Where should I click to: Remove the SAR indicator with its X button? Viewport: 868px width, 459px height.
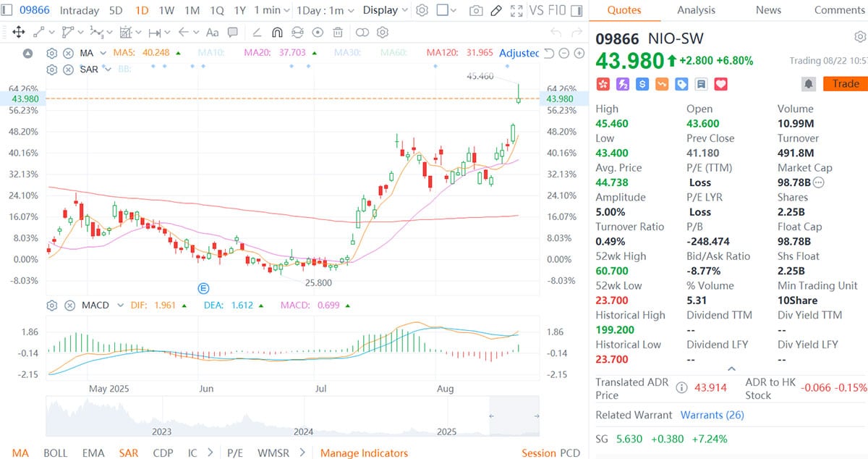click(68, 69)
